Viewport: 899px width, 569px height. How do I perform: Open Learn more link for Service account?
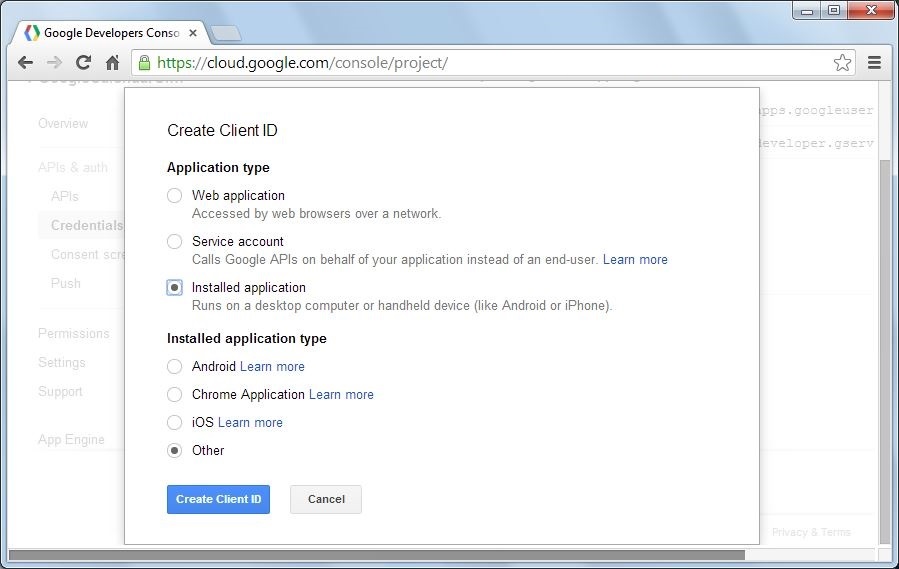click(635, 260)
